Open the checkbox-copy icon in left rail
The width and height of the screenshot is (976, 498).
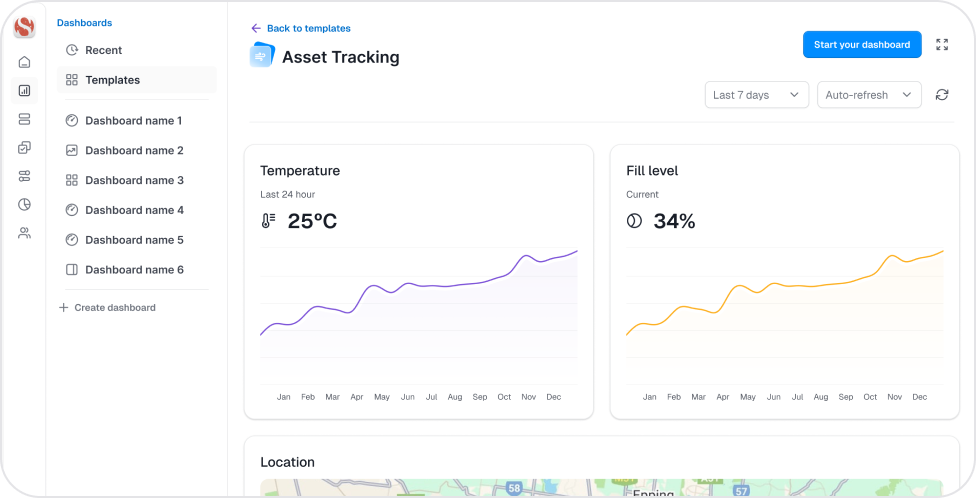pos(24,148)
